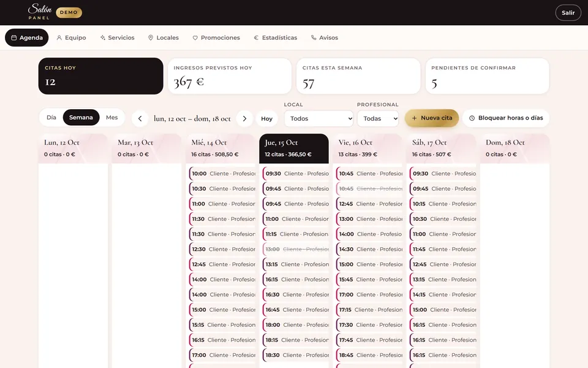Click the Pendientes de Confirmar card
The image size is (588, 368).
pos(488,76)
